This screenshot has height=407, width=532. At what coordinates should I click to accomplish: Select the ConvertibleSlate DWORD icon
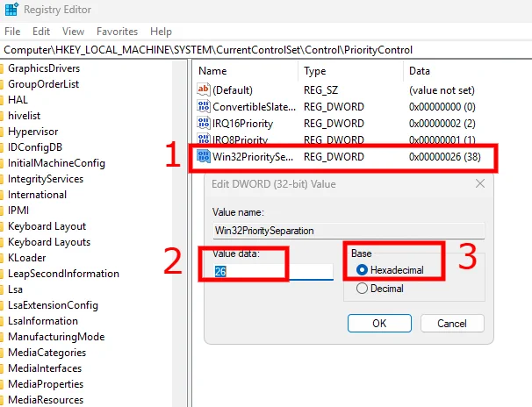tap(204, 106)
